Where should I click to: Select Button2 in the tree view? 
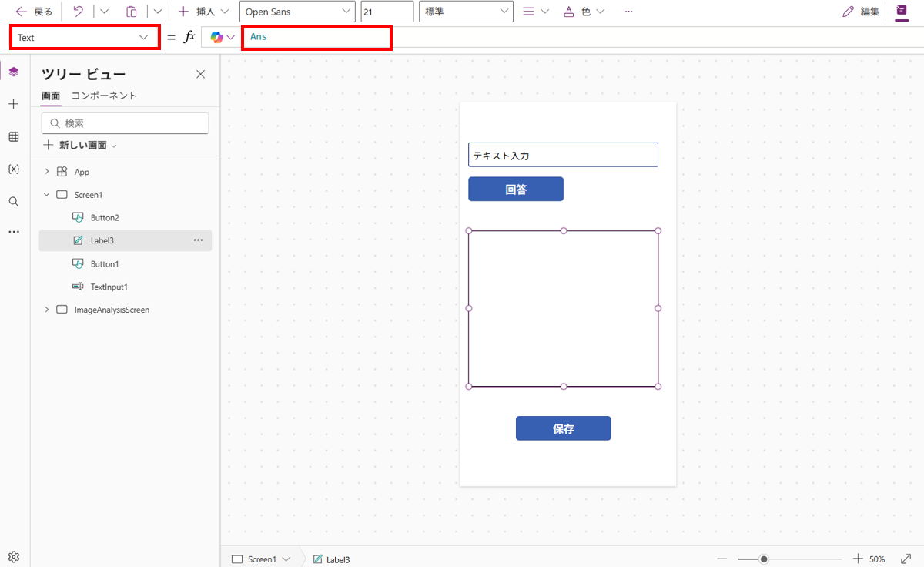tap(105, 218)
